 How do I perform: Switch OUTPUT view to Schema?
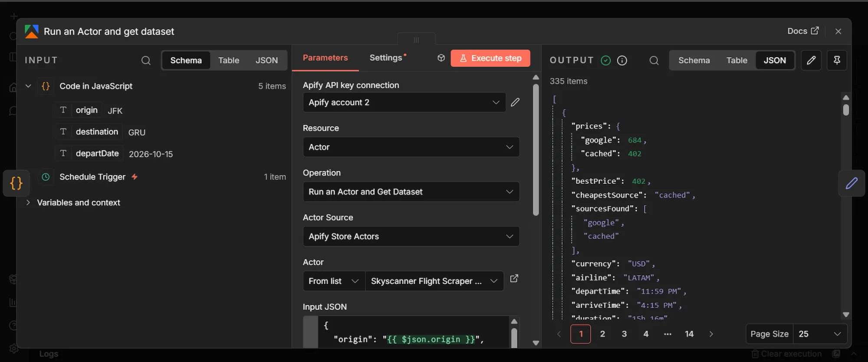694,60
